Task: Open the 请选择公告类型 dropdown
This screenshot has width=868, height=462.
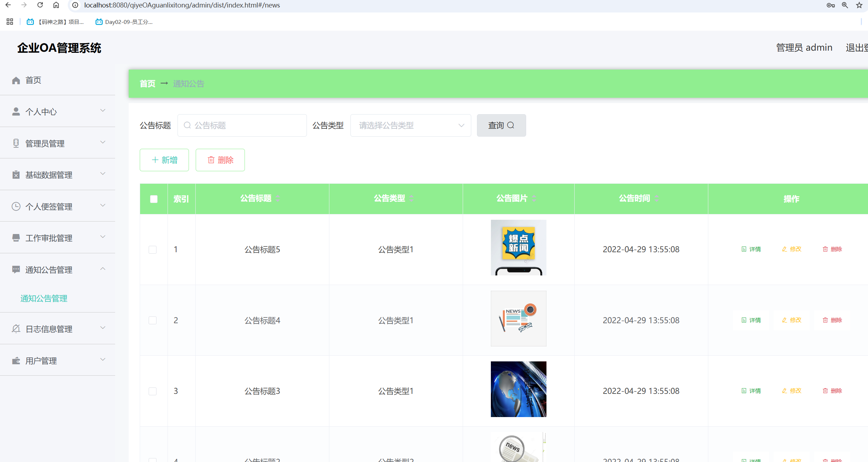Action: (x=410, y=125)
